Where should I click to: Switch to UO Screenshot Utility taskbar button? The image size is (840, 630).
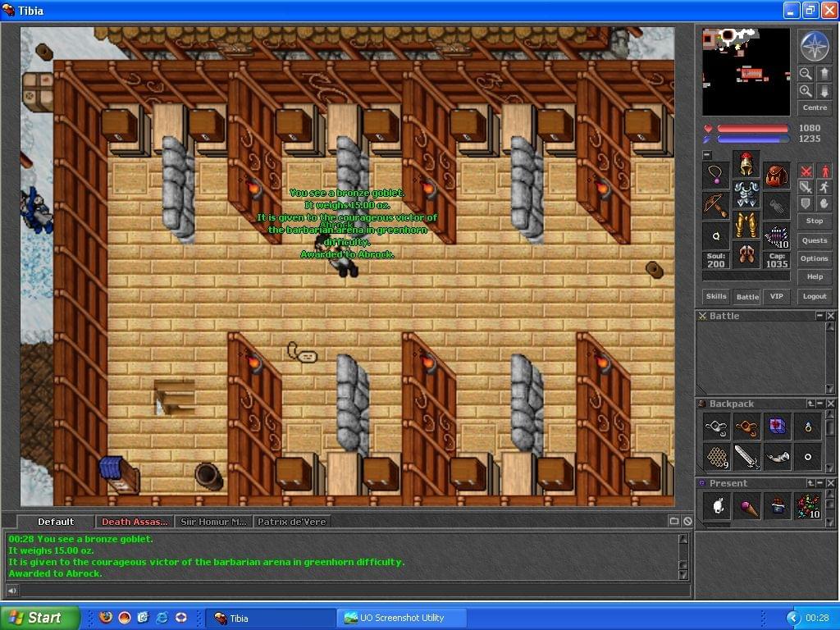pyautogui.click(x=401, y=619)
